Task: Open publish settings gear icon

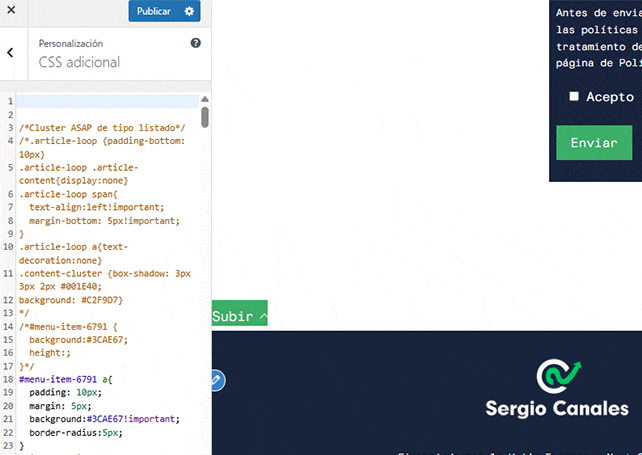Action: pos(189,11)
